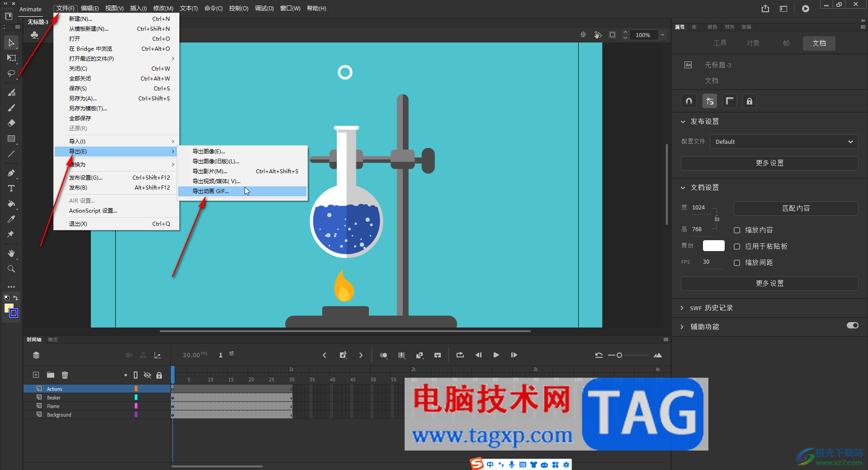This screenshot has width=868, height=470.
Task: Activate the Zoom magnifier tool
Action: tap(11, 269)
